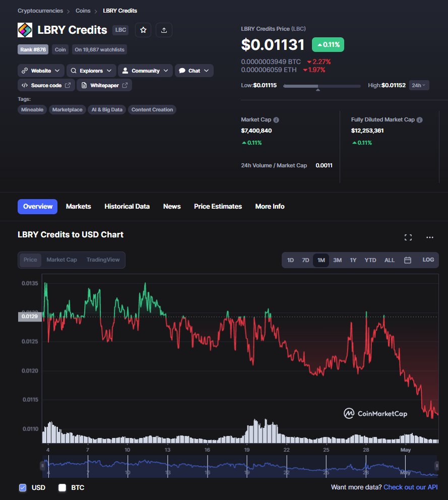448x500 pixels.
Task: Click the LBRY Credits logo
Action: coord(25,30)
